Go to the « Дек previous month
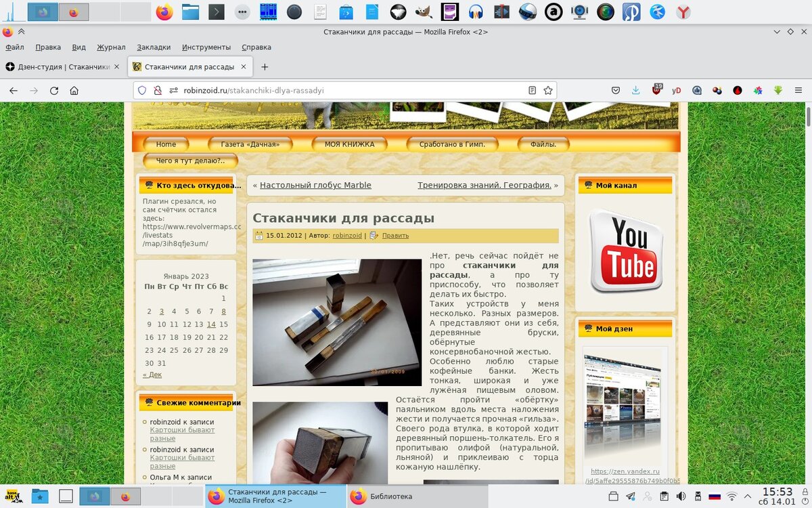Screen dimensions: 812x508 pos(152,375)
